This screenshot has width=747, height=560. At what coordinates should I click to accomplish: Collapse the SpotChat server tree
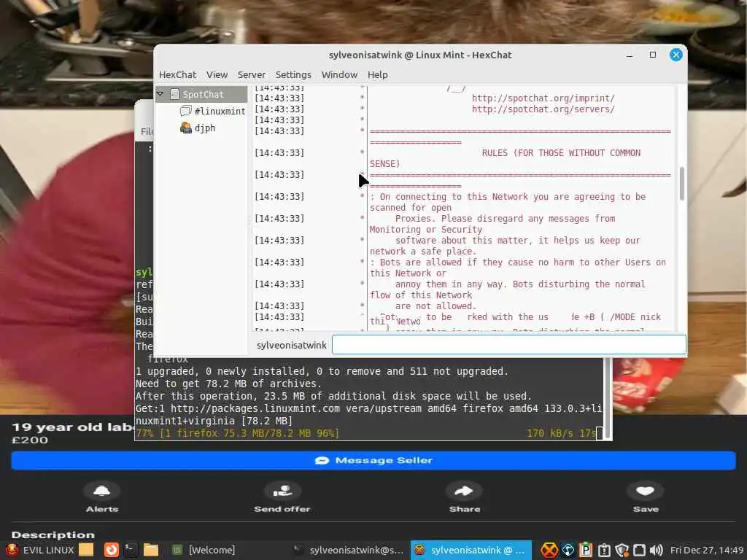coord(160,94)
